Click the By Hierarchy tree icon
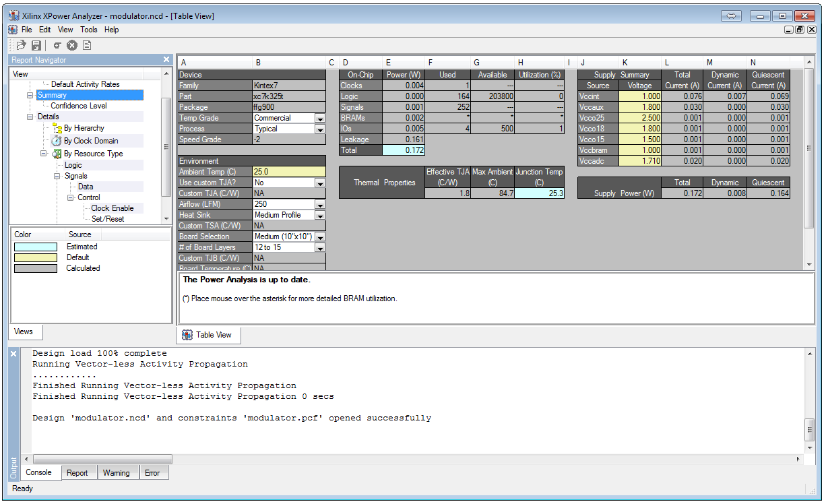The width and height of the screenshot is (826, 504). (57, 128)
